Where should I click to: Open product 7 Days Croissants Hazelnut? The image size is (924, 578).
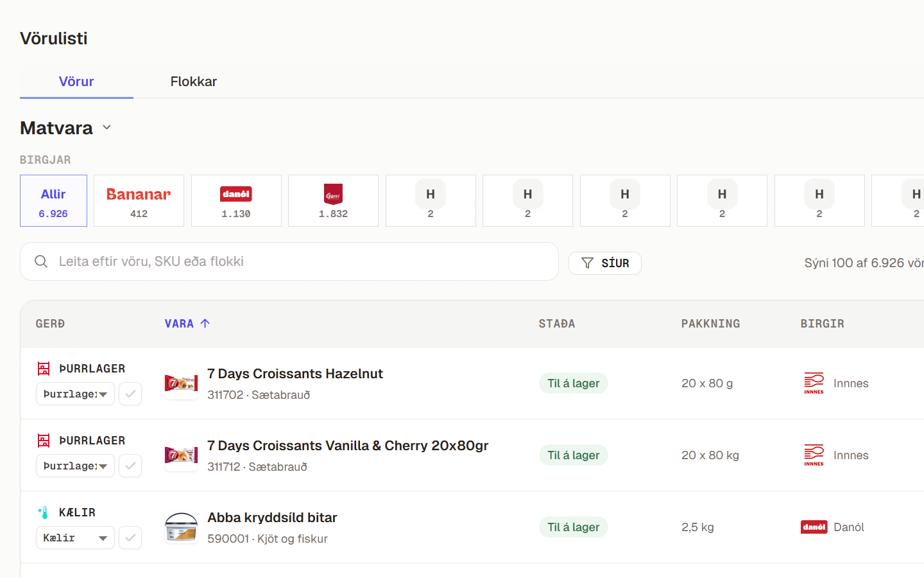(x=295, y=374)
